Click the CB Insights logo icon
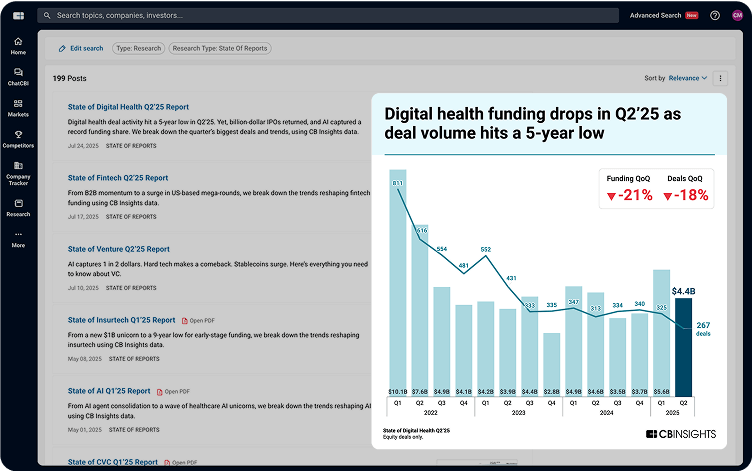The height and width of the screenshot is (471, 752). [x=18, y=16]
